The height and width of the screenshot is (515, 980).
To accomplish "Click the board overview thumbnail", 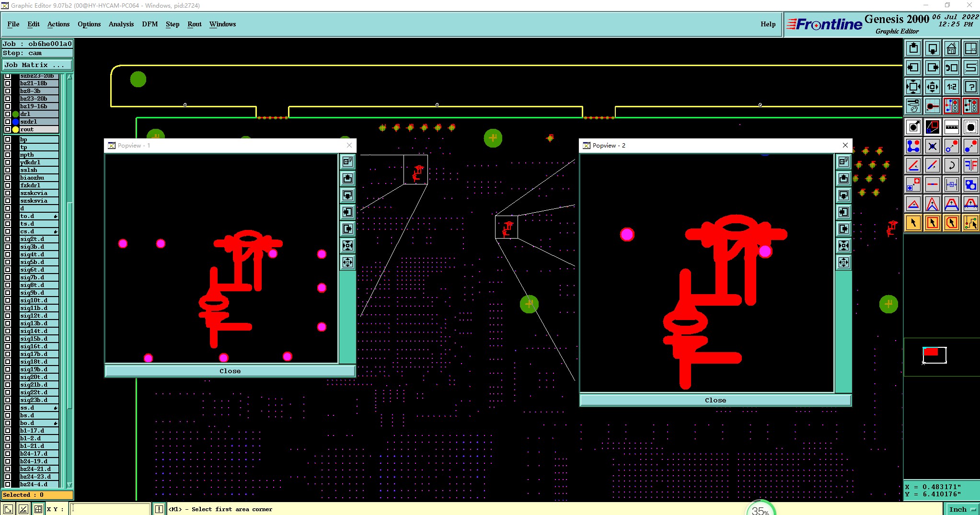I will pyautogui.click(x=934, y=355).
